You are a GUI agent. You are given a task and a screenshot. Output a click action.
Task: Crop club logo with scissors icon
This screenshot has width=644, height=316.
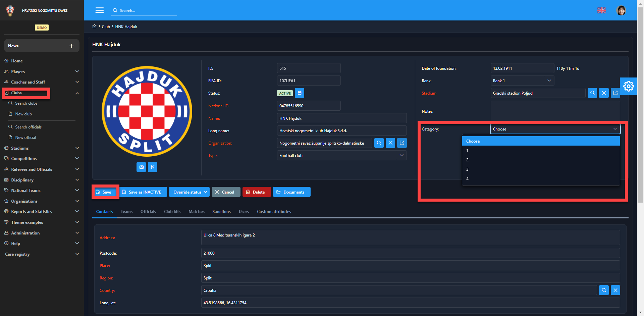pos(153,167)
